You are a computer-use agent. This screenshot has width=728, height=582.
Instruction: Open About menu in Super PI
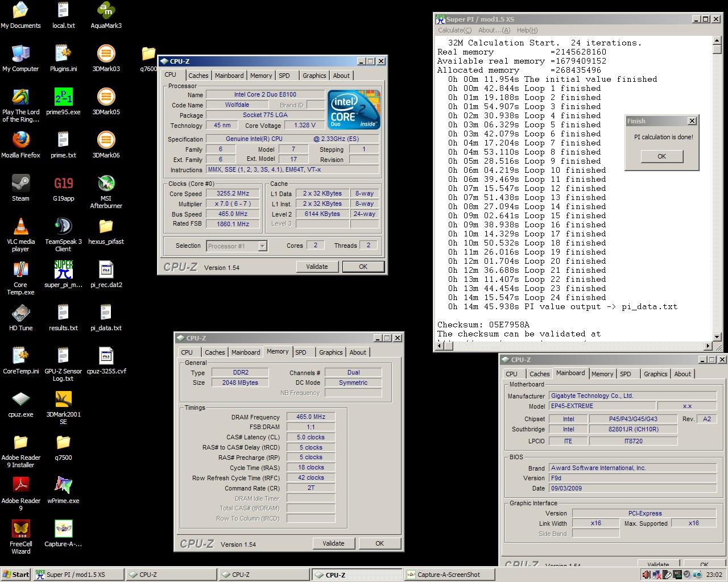494,30
